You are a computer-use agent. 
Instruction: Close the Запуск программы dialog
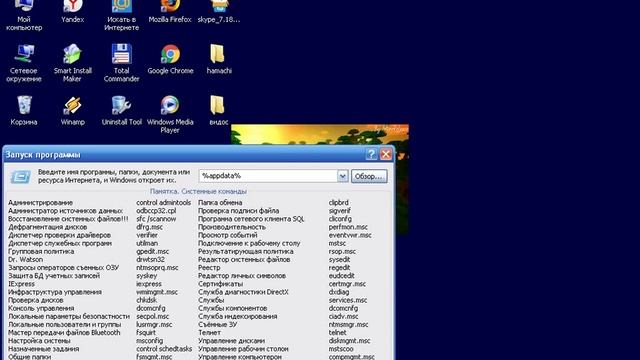click(386, 154)
